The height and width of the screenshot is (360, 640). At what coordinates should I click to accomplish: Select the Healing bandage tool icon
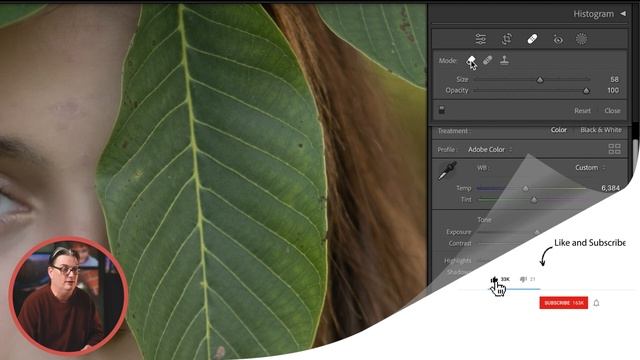tap(532, 39)
